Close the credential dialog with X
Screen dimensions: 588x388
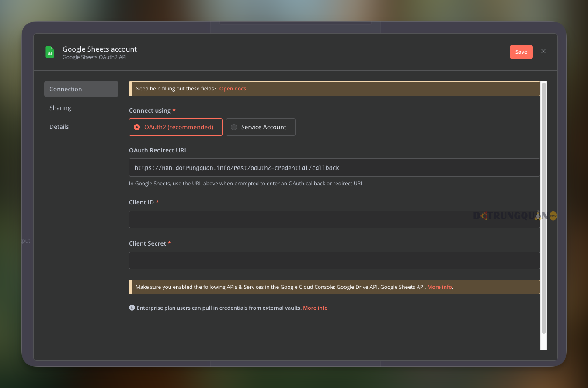click(543, 51)
